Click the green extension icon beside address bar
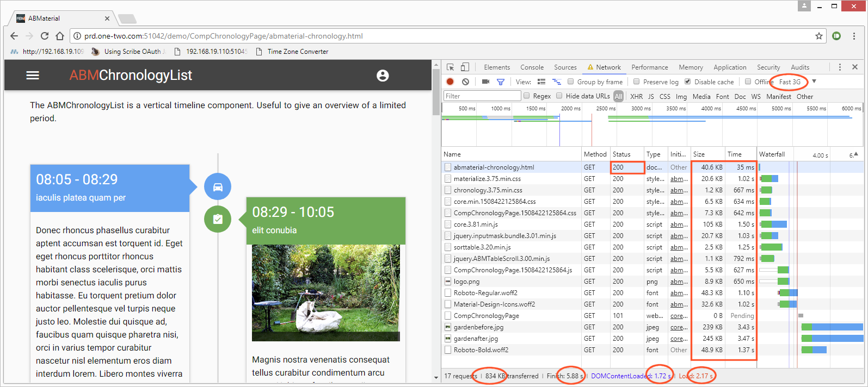 pyautogui.click(x=836, y=36)
